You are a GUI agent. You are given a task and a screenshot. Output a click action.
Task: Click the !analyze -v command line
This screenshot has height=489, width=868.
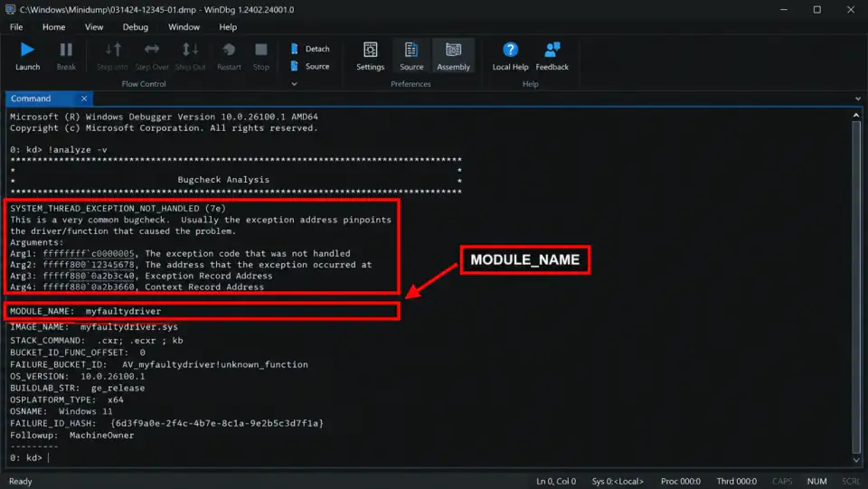(x=59, y=150)
